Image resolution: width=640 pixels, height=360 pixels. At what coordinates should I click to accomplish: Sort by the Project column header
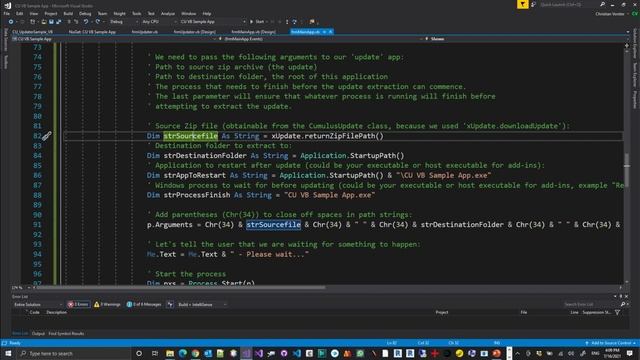click(x=442, y=312)
